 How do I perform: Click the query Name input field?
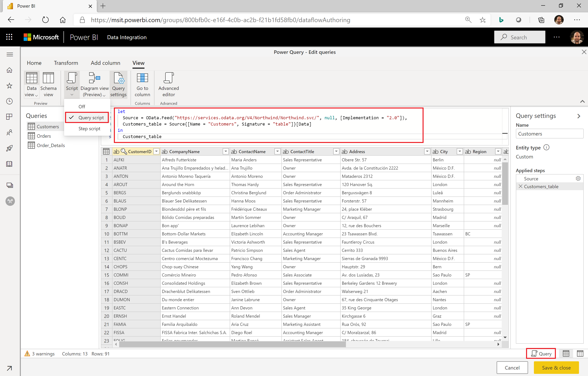pos(549,134)
